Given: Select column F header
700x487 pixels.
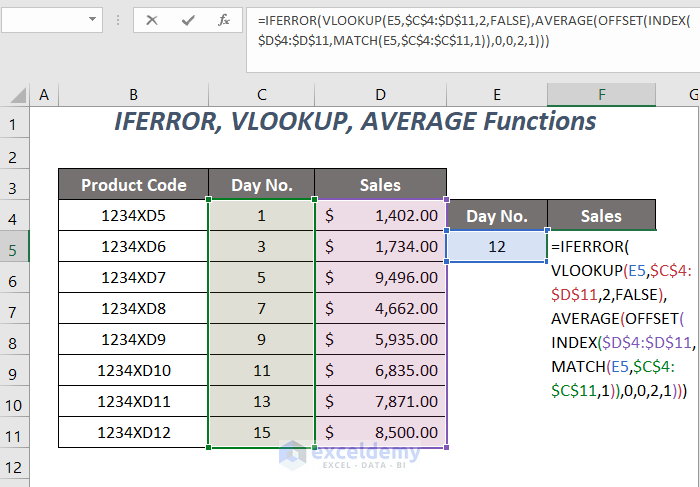Looking at the screenshot, I should pyautogui.click(x=601, y=95).
